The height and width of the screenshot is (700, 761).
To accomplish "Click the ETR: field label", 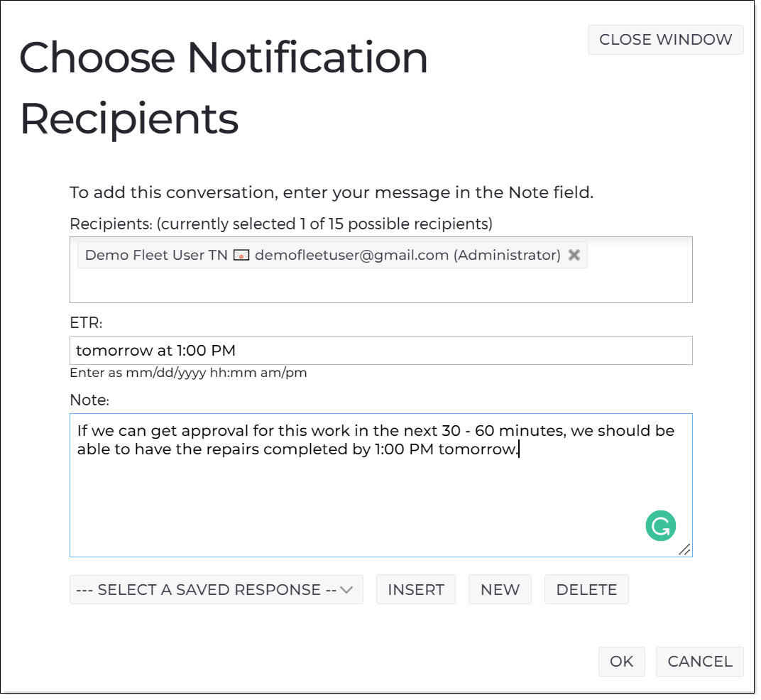I will [x=86, y=323].
